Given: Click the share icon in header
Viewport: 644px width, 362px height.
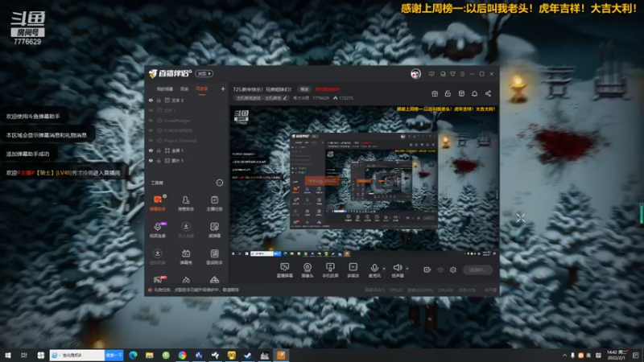Looking at the screenshot, I should (488, 93).
